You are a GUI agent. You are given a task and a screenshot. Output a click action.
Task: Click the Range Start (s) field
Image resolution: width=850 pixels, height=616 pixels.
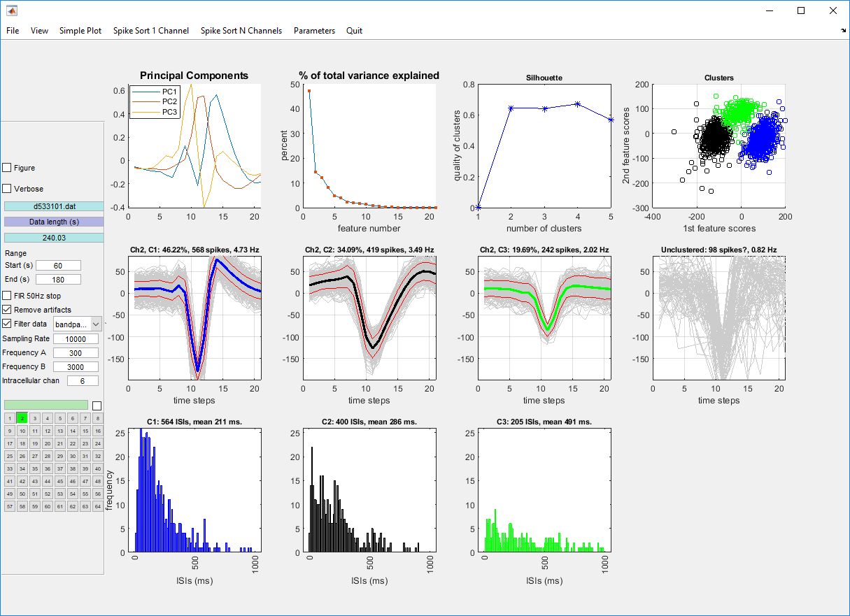(58, 266)
